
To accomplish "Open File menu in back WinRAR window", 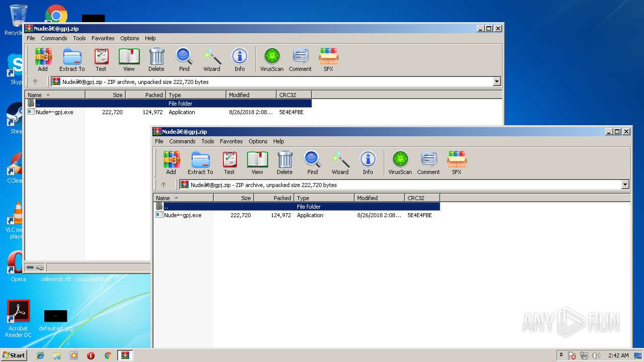I will pos(31,38).
